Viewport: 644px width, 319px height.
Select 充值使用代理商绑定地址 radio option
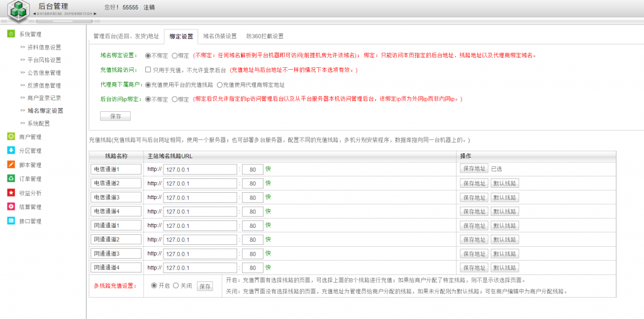pyautogui.click(x=219, y=85)
